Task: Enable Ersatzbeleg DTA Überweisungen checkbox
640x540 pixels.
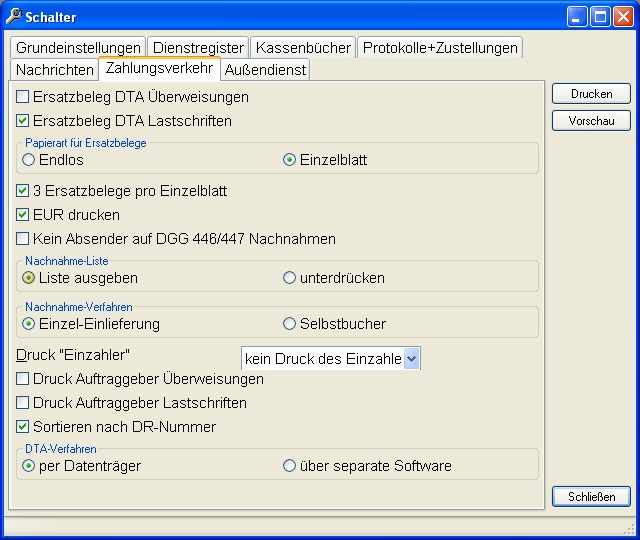Action: (x=22, y=97)
